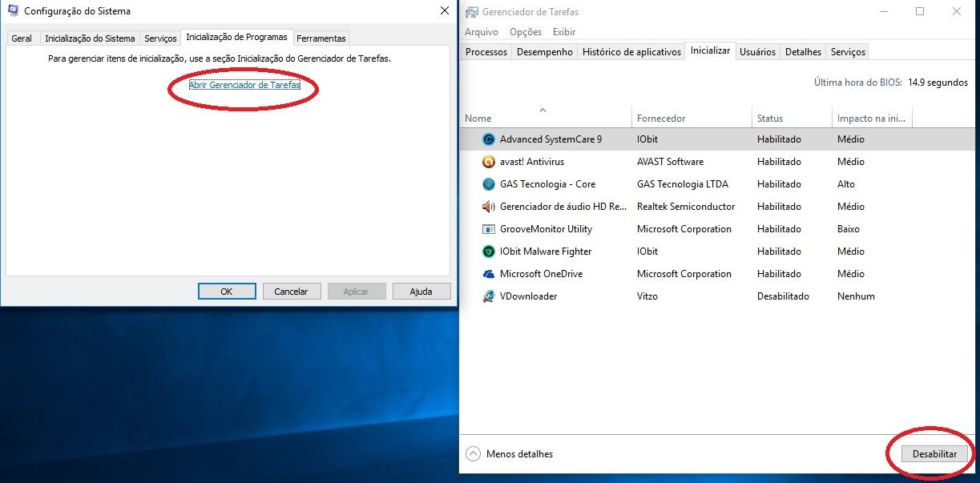
Task: Open the Exibir menu
Action: click(x=563, y=32)
